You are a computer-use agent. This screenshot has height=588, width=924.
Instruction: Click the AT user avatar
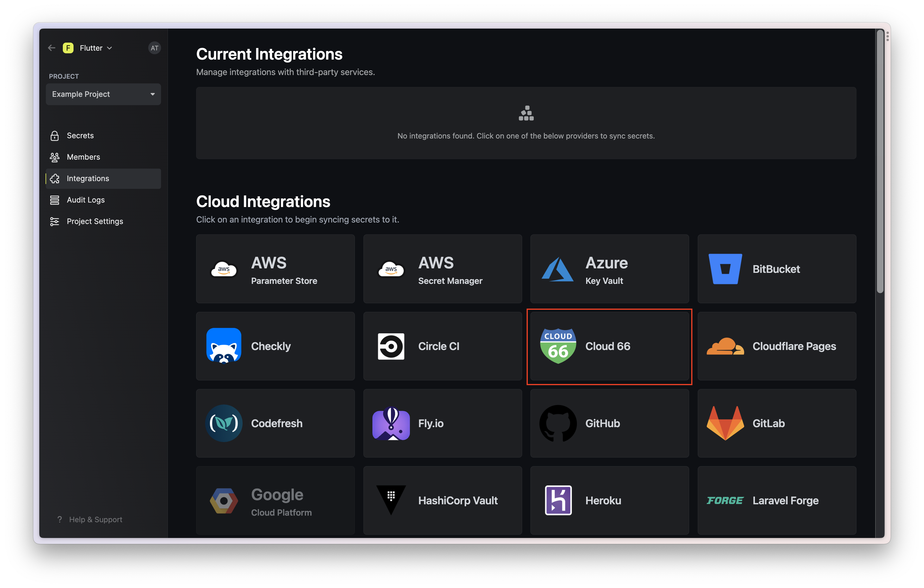pyautogui.click(x=154, y=48)
